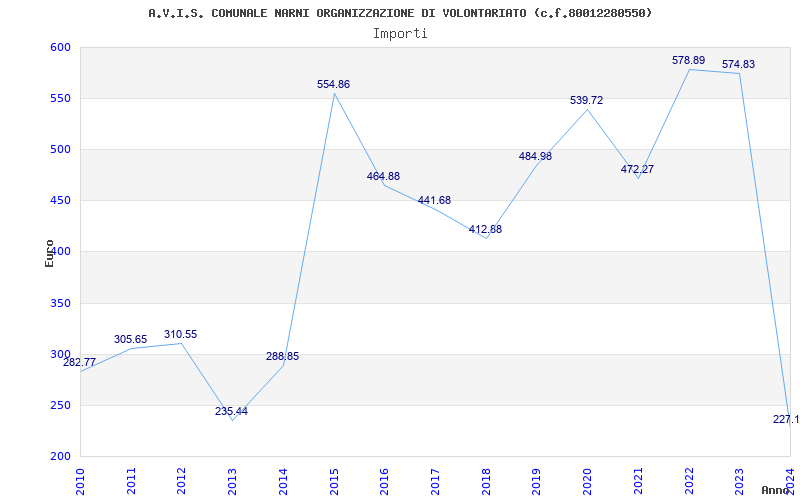The height and width of the screenshot is (500, 800).
Task: Select the 235.44 data point label
Action: pyautogui.click(x=231, y=411)
